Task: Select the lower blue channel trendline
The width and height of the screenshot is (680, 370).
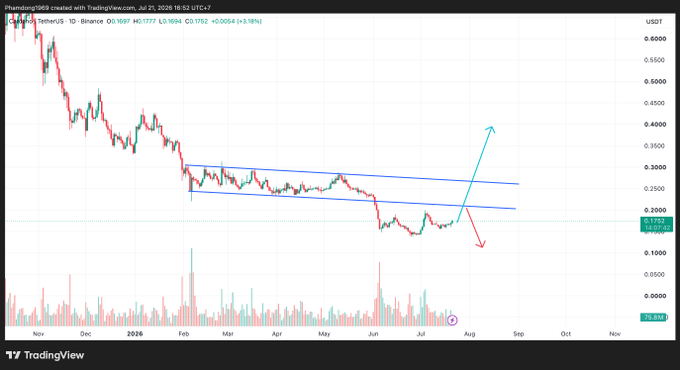Action: point(352,200)
